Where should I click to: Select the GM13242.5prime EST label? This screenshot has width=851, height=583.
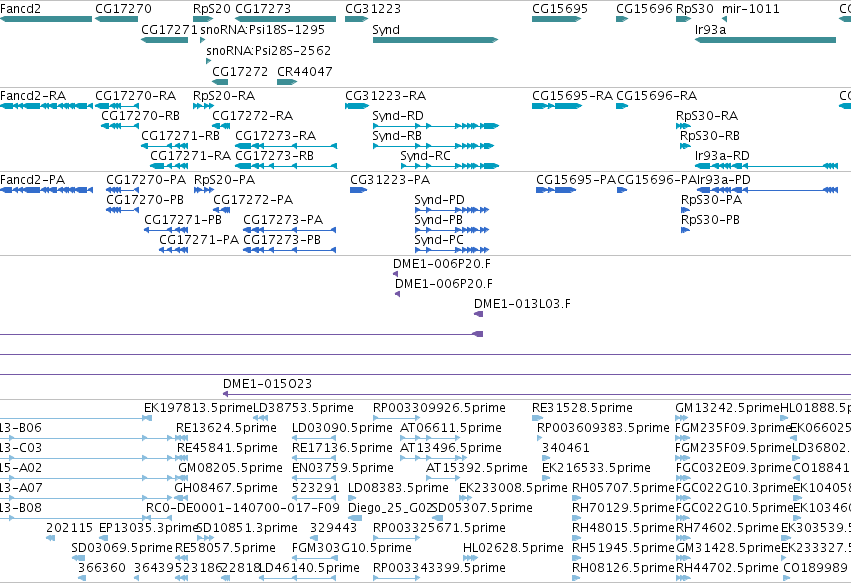click(x=727, y=408)
